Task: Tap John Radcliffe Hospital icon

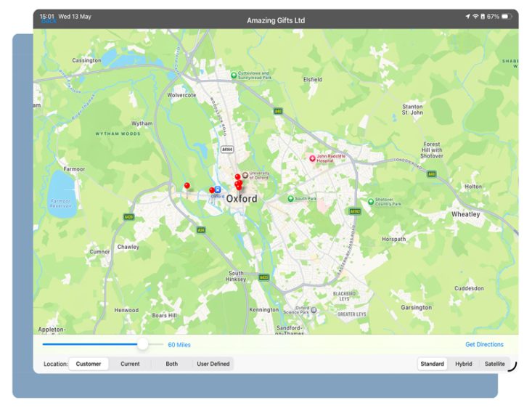Action: (x=313, y=158)
